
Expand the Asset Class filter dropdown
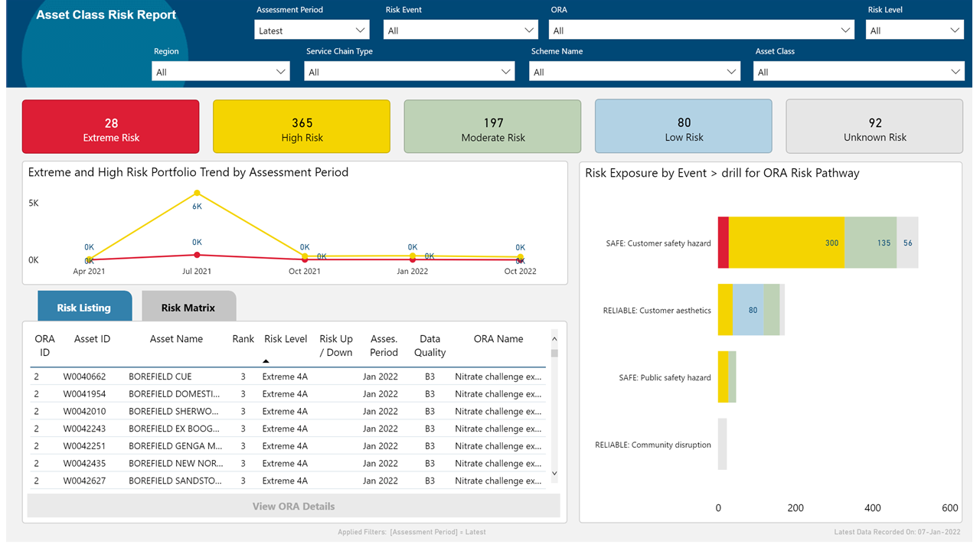(858, 71)
